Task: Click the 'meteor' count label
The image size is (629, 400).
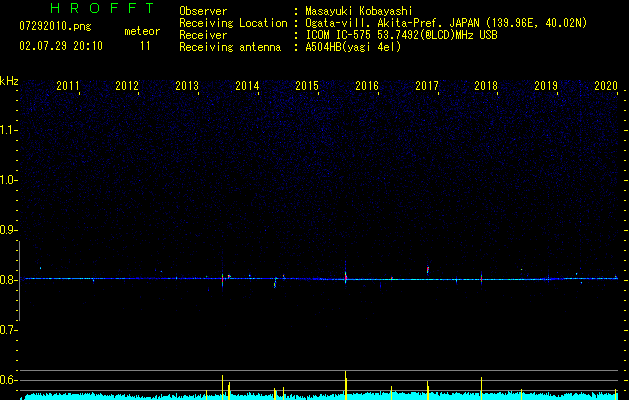Action: [x=142, y=31]
